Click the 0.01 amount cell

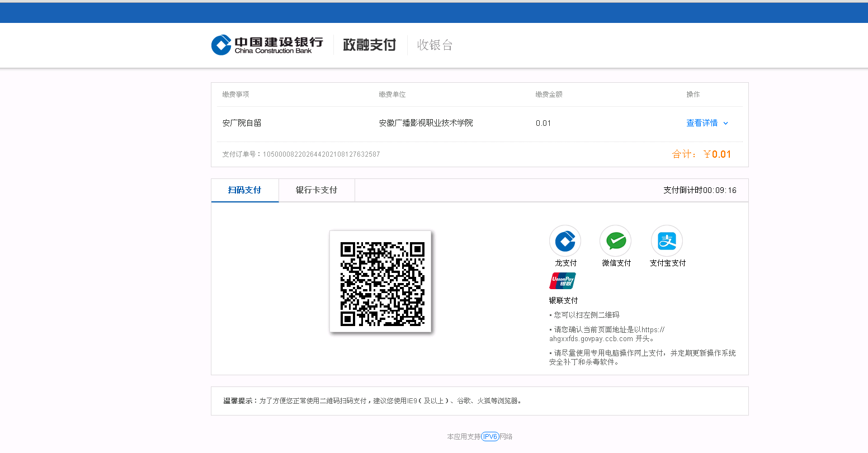[x=544, y=124]
